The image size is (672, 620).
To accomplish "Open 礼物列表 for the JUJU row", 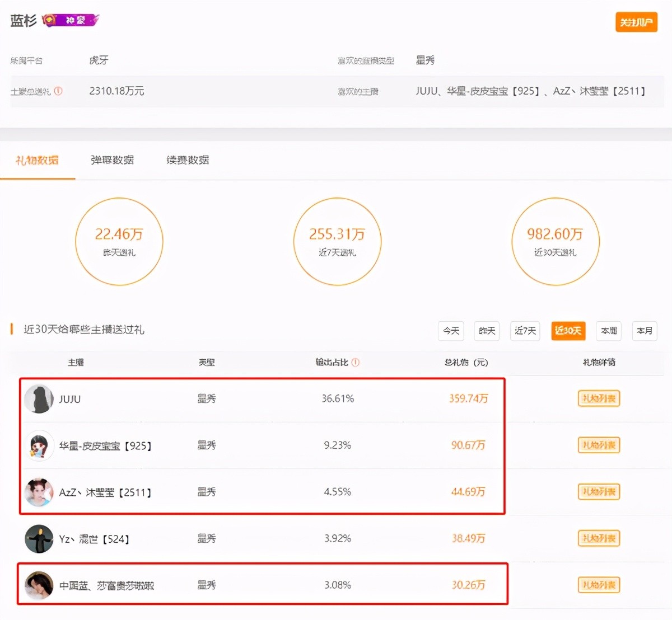I will tap(599, 398).
